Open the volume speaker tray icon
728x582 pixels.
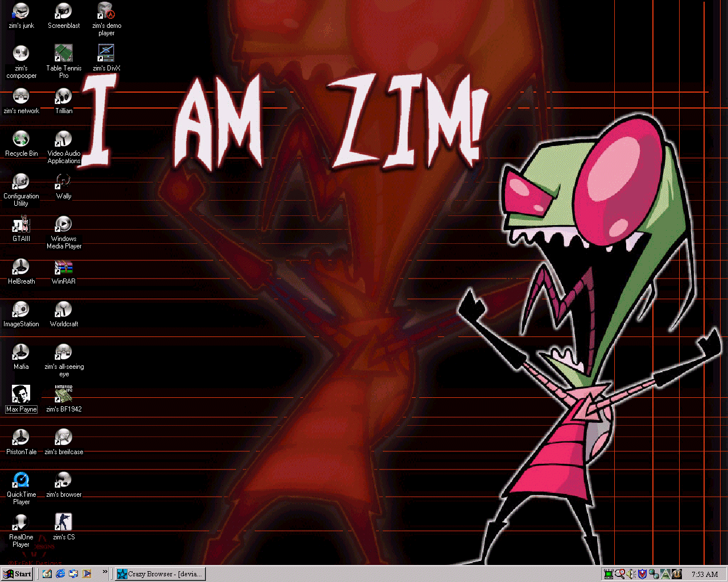tap(631, 574)
